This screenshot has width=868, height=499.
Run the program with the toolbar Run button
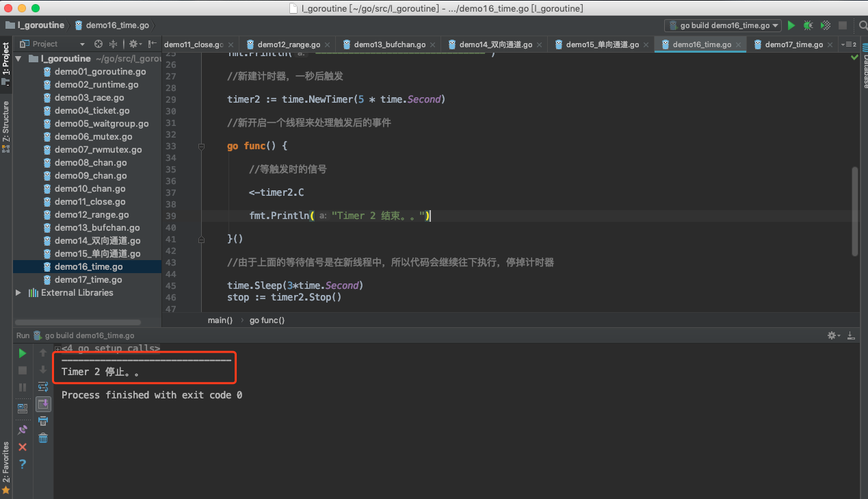click(791, 25)
